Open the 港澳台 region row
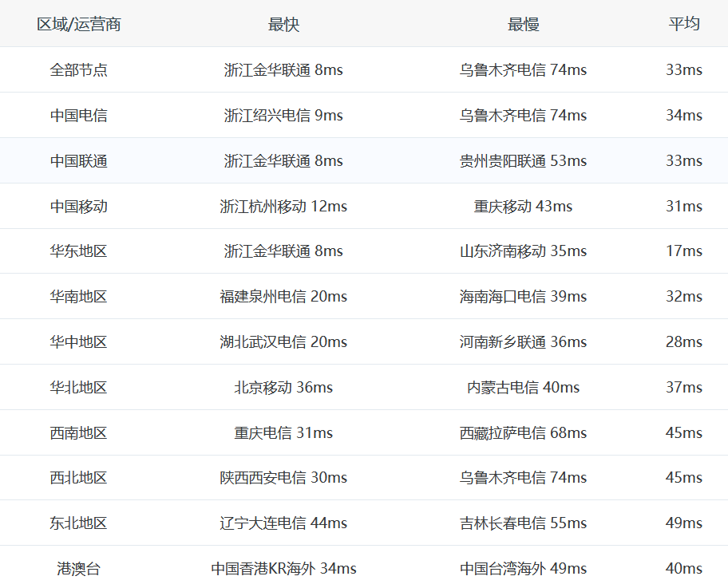 79,569
